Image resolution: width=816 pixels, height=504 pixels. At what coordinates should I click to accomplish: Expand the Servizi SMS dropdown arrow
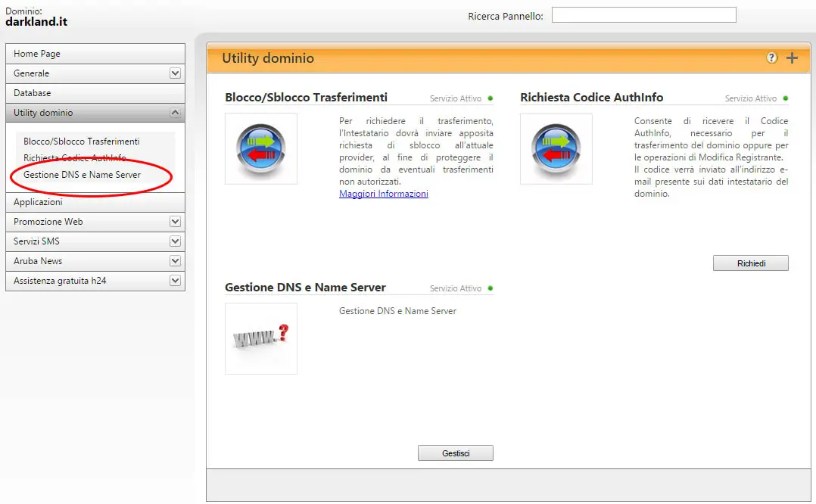tap(175, 241)
